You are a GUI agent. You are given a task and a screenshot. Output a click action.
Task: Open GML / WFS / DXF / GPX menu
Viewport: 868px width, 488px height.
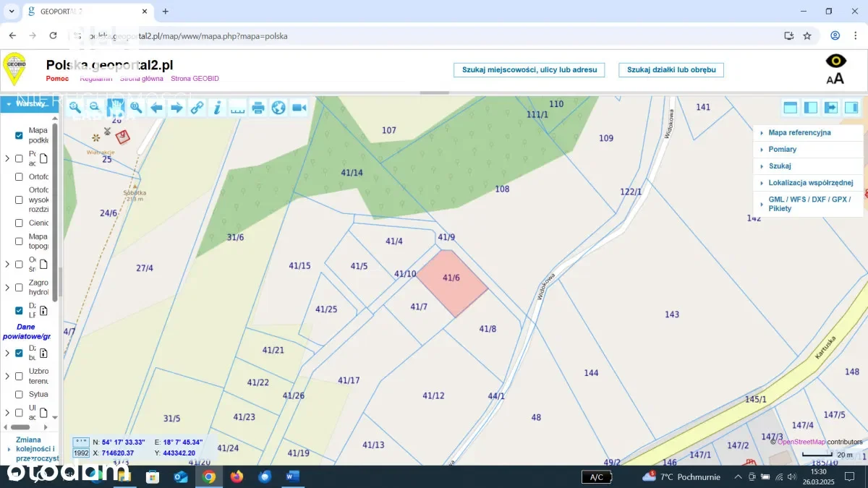pyautogui.click(x=809, y=203)
